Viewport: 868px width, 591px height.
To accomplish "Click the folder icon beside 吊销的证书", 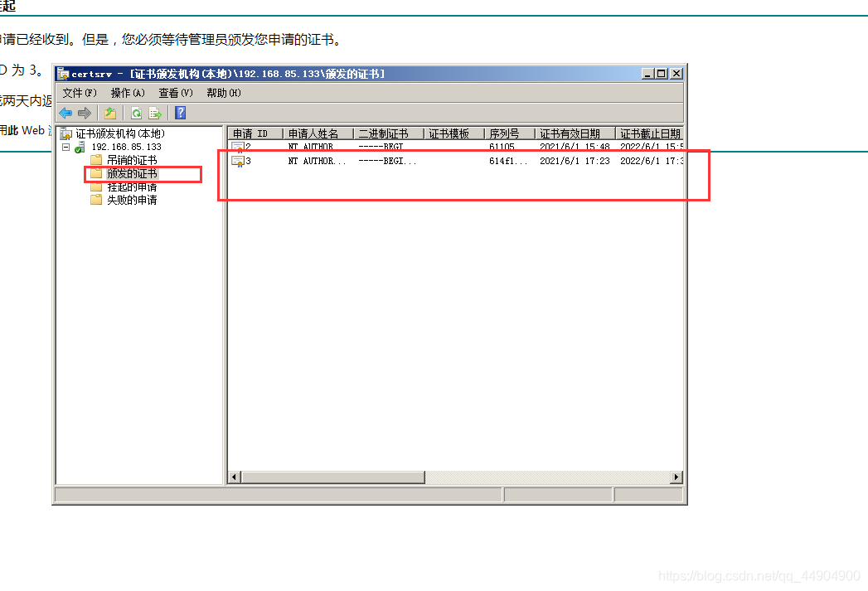I will tap(96, 160).
